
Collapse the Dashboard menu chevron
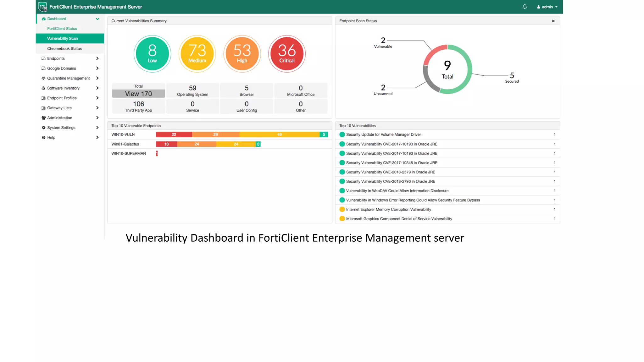(x=97, y=19)
